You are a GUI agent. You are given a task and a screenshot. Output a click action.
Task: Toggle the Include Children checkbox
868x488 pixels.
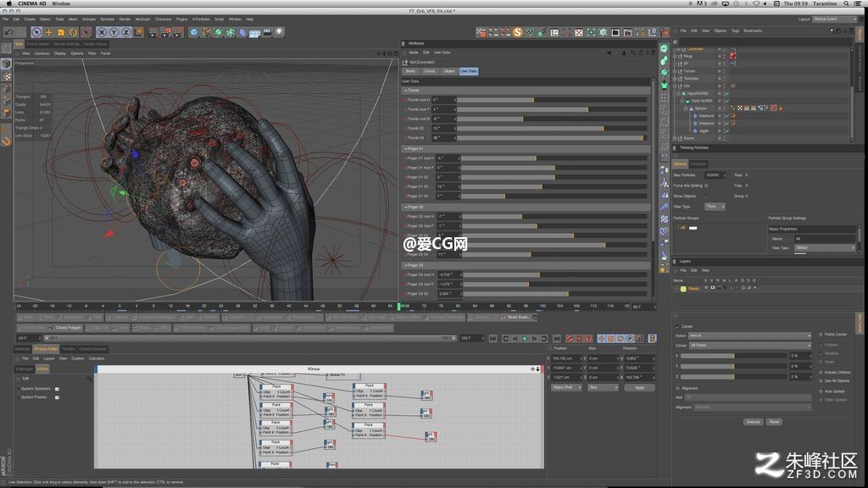tap(821, 373)
